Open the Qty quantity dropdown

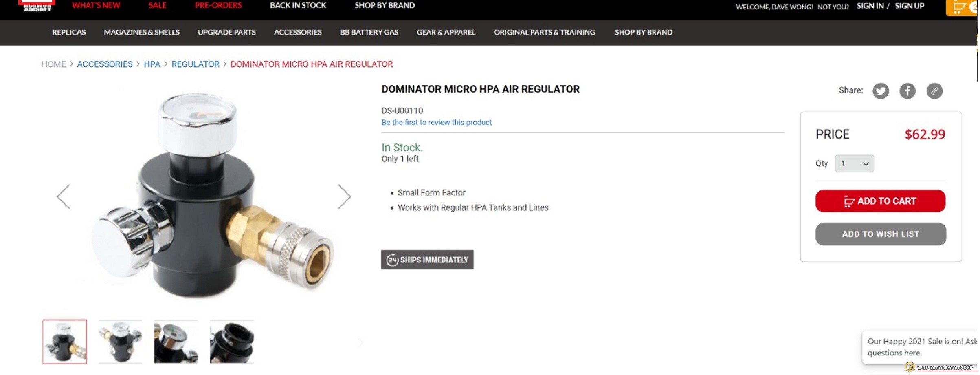pos(854,163)
